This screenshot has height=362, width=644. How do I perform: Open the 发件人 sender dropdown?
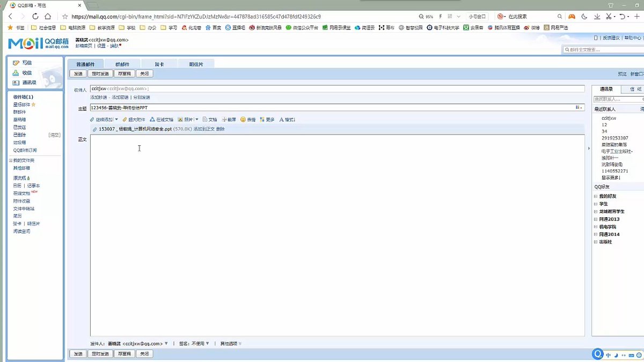click(166, 343)
